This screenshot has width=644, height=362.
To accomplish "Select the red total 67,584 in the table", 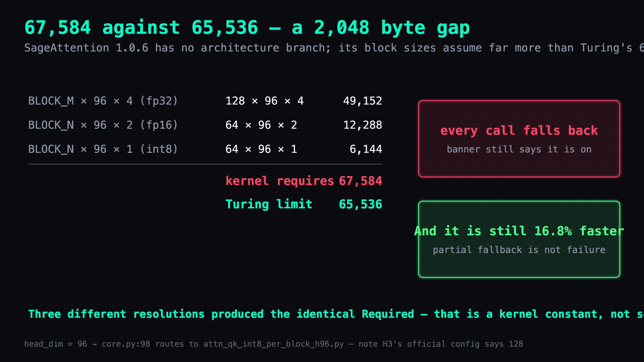I will tap(360, 181).
